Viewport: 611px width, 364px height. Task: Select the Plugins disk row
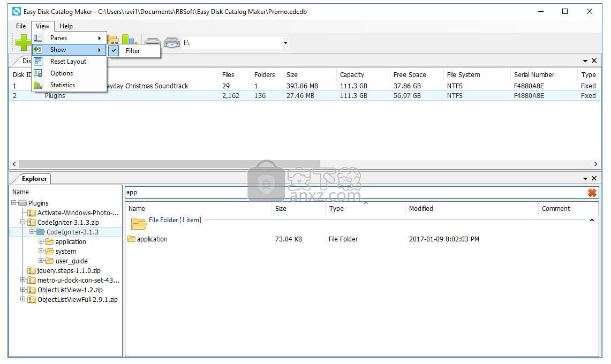tap(305, 95)
